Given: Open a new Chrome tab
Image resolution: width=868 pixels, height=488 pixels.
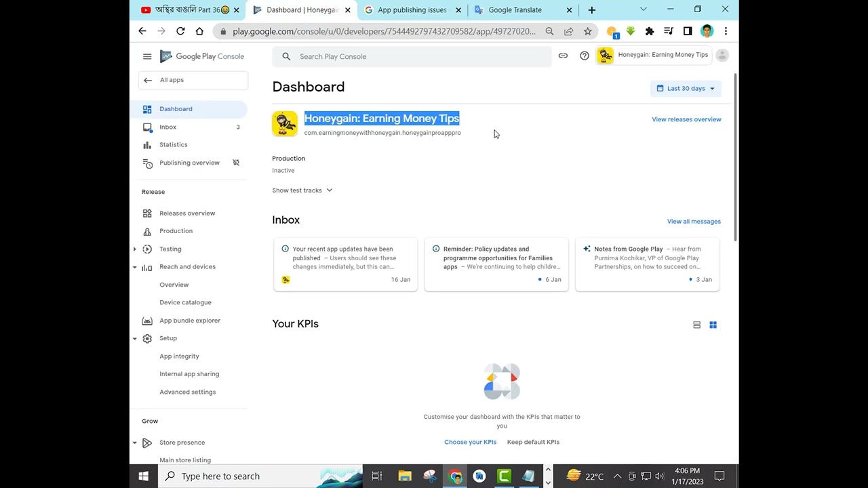Looking at the screenshot, I should [591, 10].
